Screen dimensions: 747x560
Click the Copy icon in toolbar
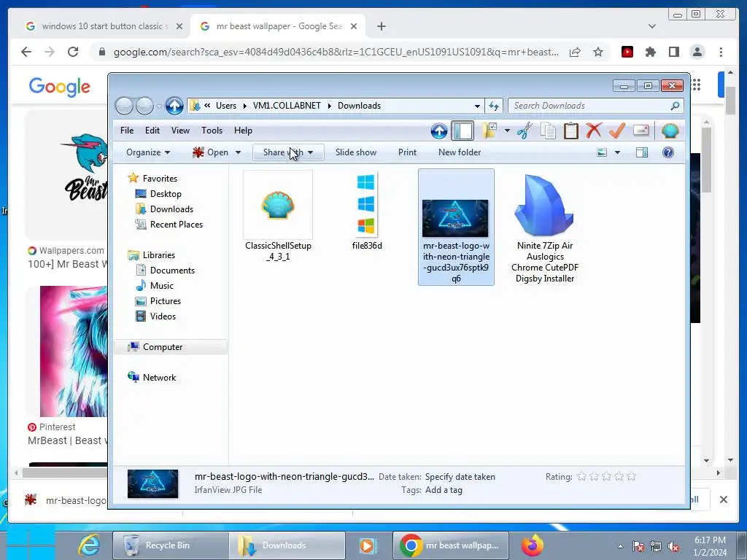tap(548, 131)
